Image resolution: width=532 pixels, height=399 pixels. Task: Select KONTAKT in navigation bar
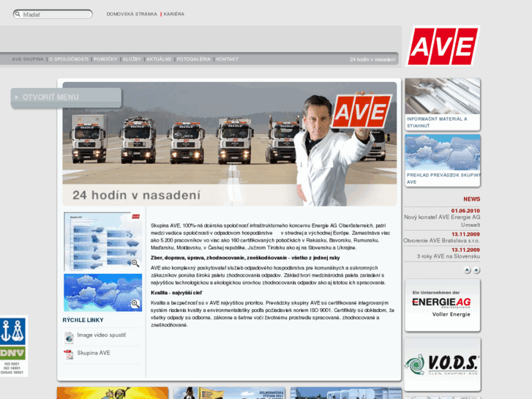click(228, 59)
